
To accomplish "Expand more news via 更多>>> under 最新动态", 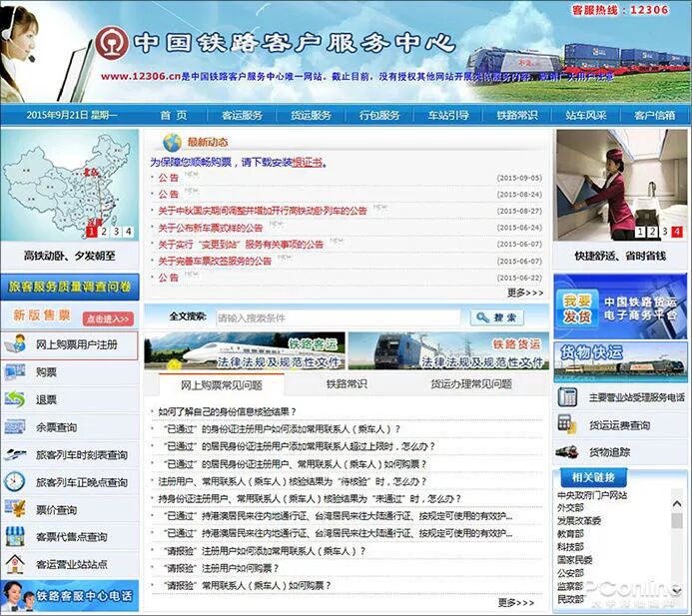I will coord(525,293).
